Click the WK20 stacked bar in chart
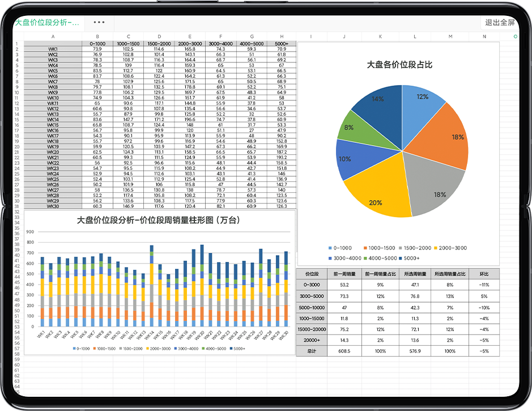The image size is (532, 411). pos(202,286)
